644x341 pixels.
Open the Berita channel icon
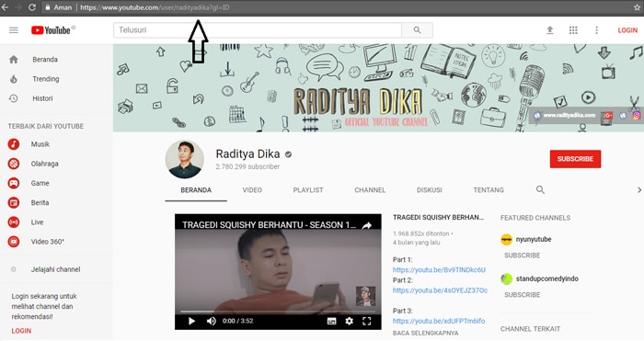coord(14,203)
